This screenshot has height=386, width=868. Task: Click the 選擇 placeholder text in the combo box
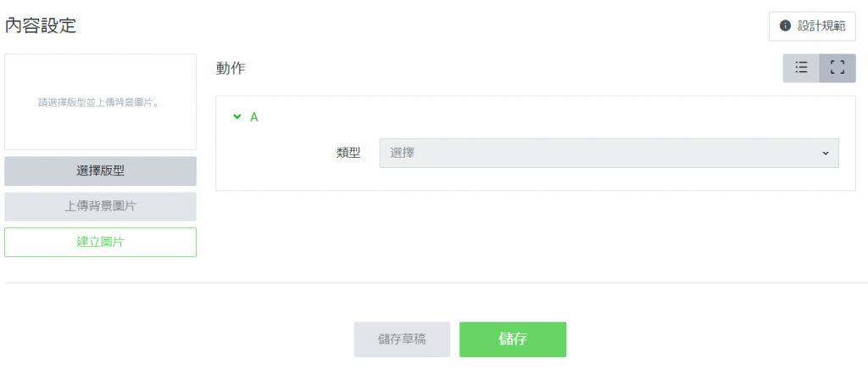[403, 153]
